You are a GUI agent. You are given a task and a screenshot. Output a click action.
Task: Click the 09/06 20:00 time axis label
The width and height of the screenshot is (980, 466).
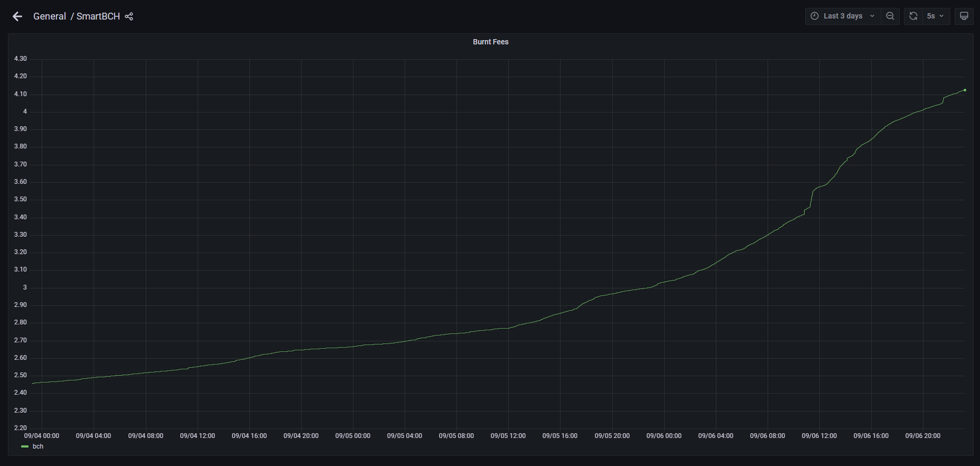(923, 436)
